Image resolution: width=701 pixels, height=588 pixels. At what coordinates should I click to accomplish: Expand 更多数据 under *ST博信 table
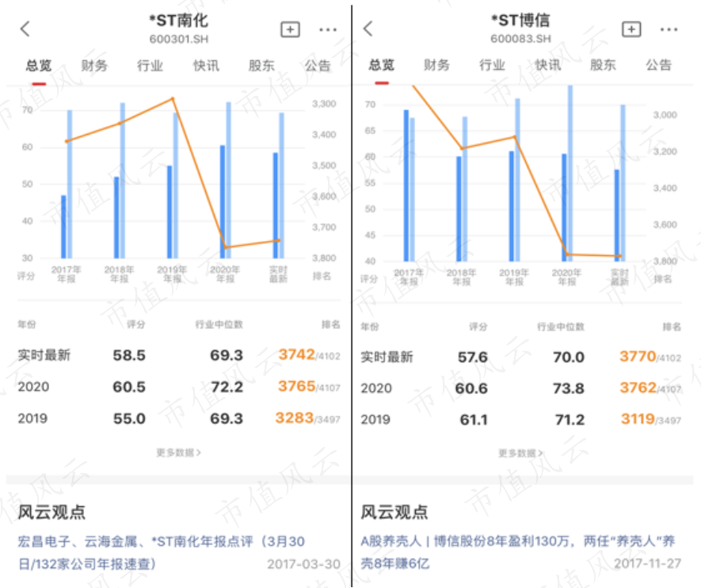point(520,453)
